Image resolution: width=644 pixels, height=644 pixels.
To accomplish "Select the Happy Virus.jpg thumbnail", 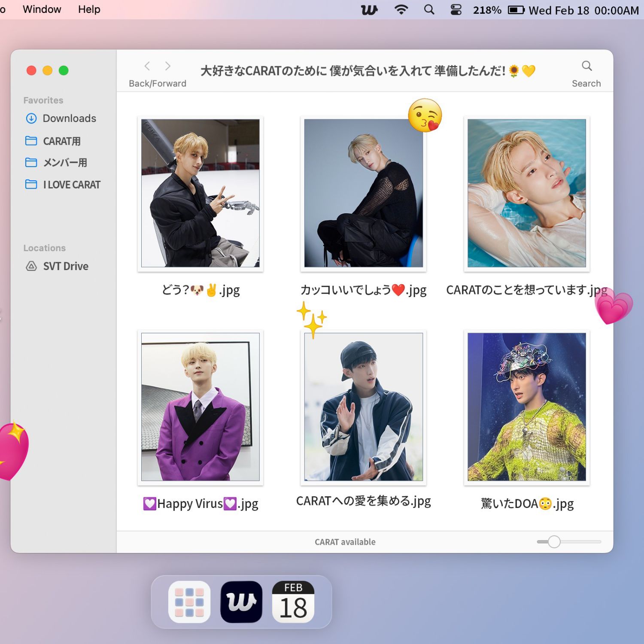I will [x=200, y=407].
